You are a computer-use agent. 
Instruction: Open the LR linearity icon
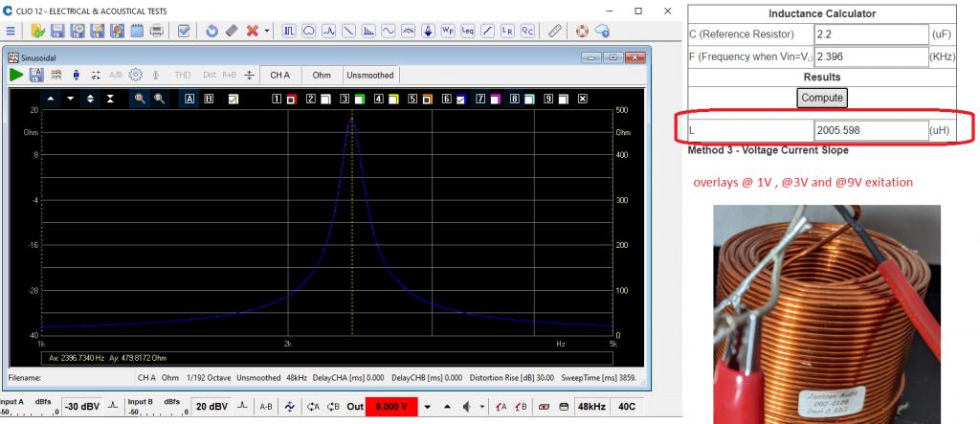[507, 31]
